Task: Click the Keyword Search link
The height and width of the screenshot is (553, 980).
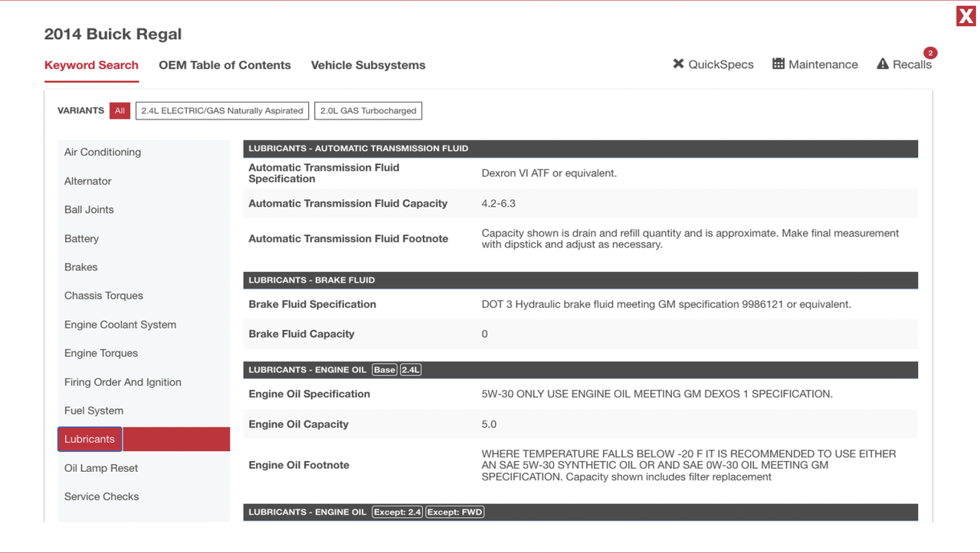Action: click(91, 65)
